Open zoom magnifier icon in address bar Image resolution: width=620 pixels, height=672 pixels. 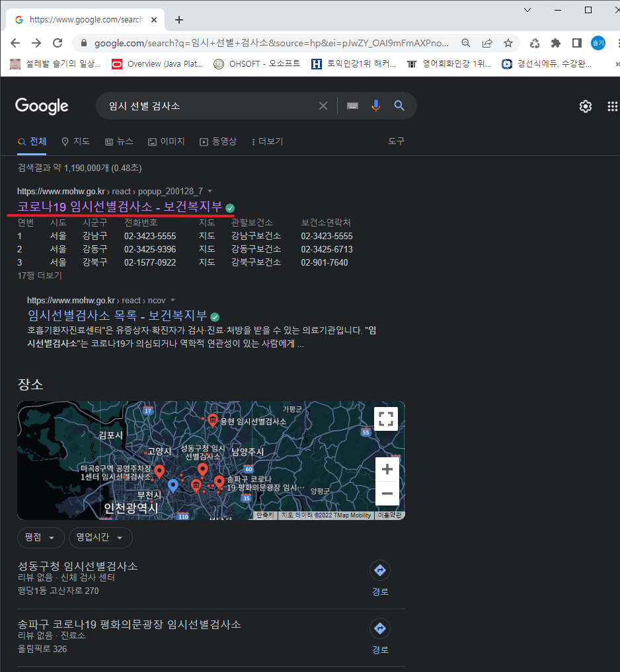465,43
